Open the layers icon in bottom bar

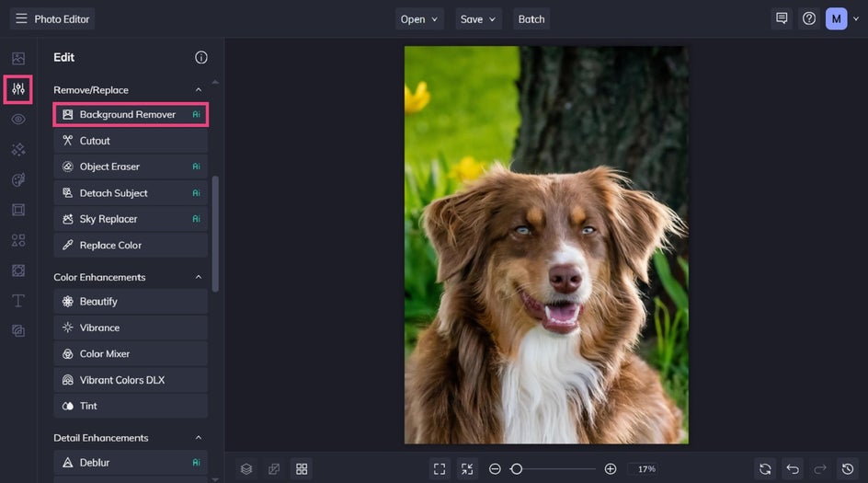(x=246, y=469)
